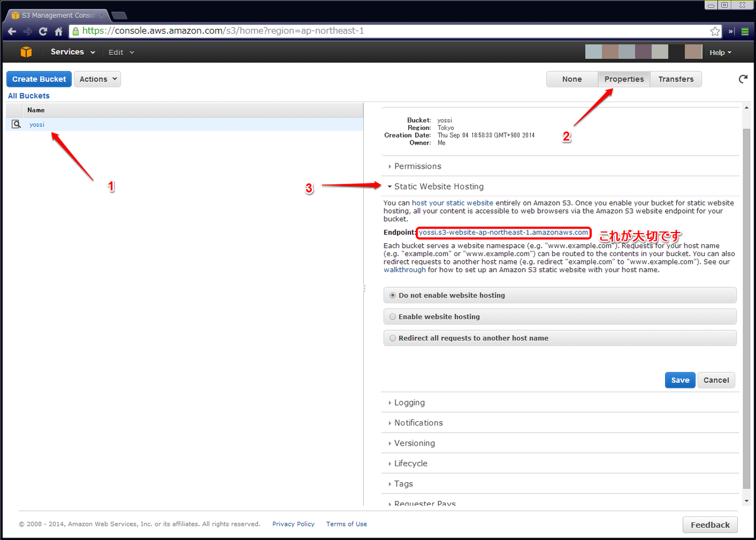Click the browser forward arrow

point(27,31)
